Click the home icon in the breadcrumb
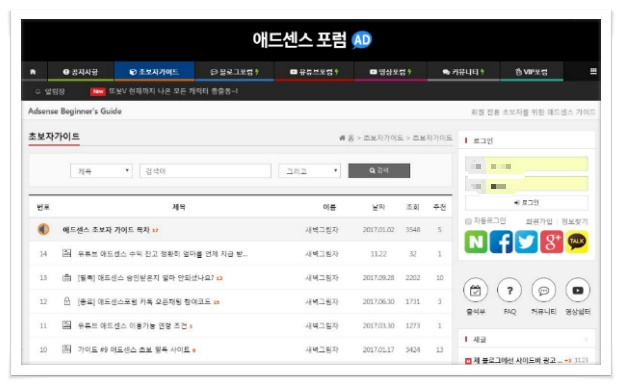 [342, 138]
